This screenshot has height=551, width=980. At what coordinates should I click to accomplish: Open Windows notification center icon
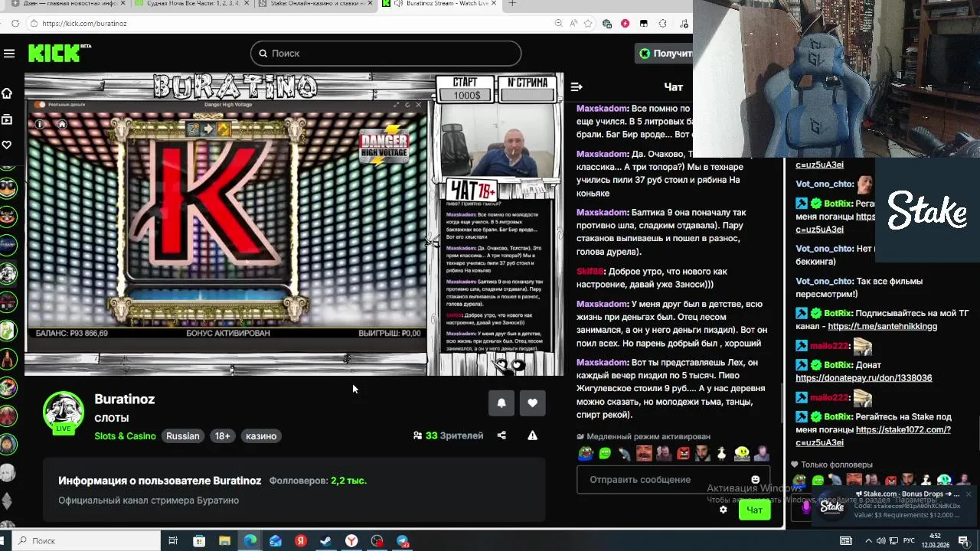(x=963, y=541)
